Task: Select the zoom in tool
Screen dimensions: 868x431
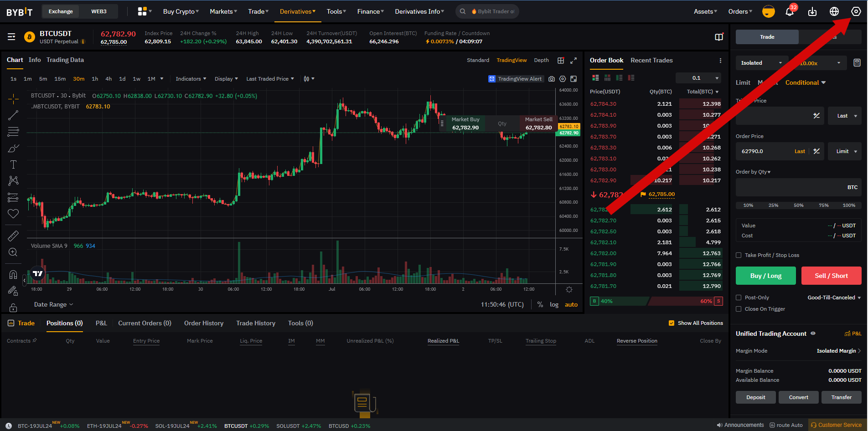Action: pyautogui.click(x=13, y=252)
